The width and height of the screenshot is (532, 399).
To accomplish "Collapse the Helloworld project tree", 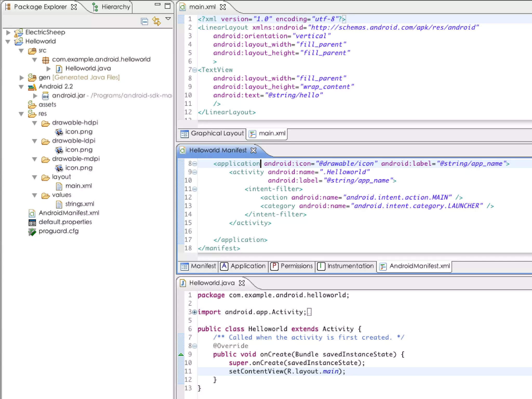I will coord(8,42).
